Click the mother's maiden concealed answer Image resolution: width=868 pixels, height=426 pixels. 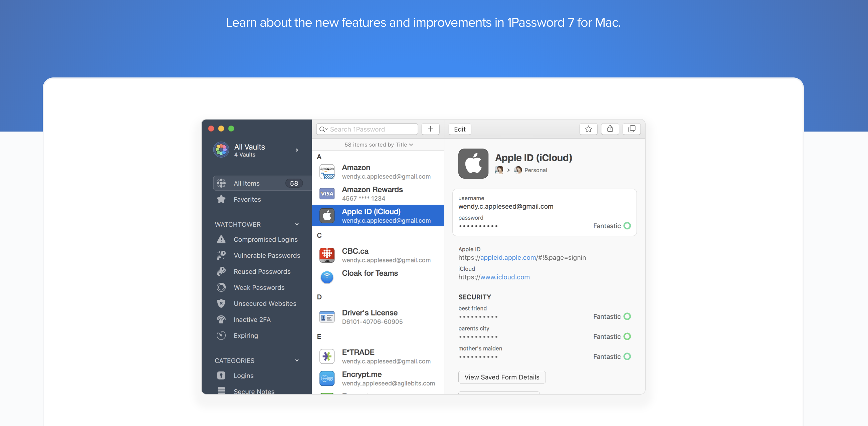(478, 357)
